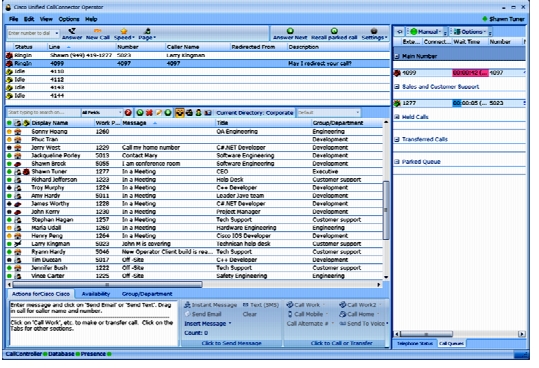Click the red X delete contact icon
Image resolution: width=539 pixels, height=368 pixels.
pyautogui.click(x=149, y=113)
